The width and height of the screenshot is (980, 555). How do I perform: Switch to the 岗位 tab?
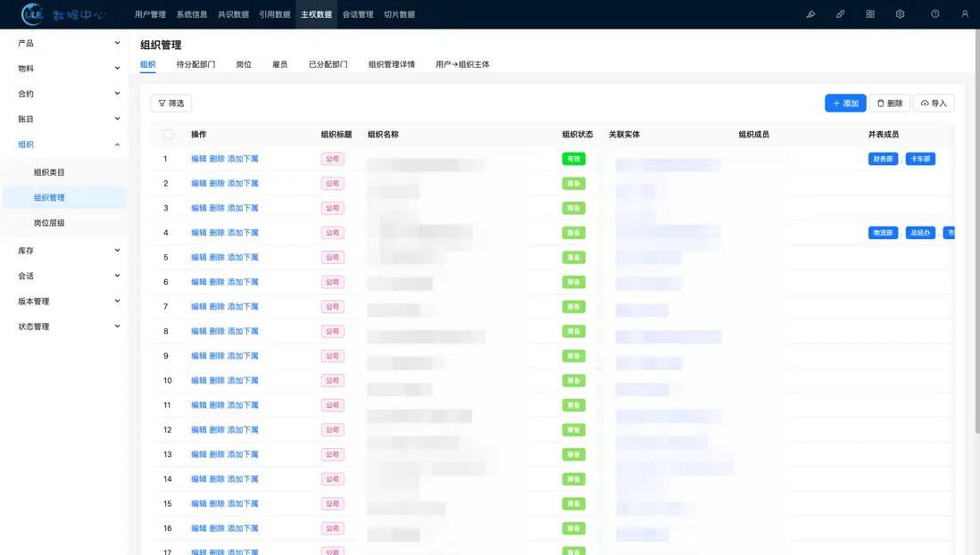(244, 64)
